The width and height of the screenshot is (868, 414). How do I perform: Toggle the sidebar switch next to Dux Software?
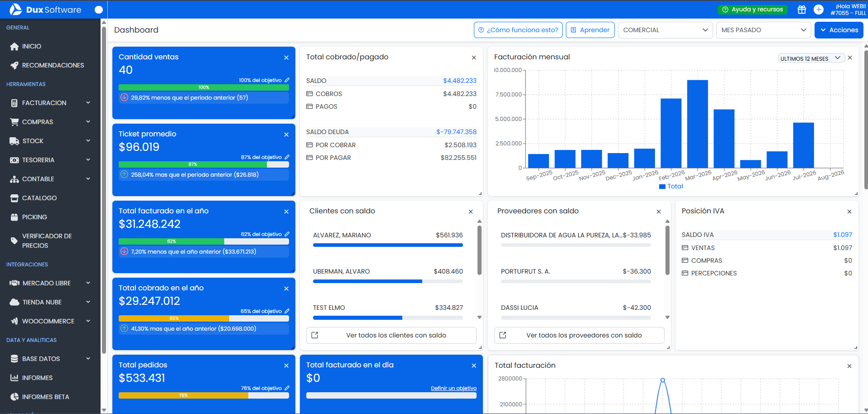coord(98,10)
